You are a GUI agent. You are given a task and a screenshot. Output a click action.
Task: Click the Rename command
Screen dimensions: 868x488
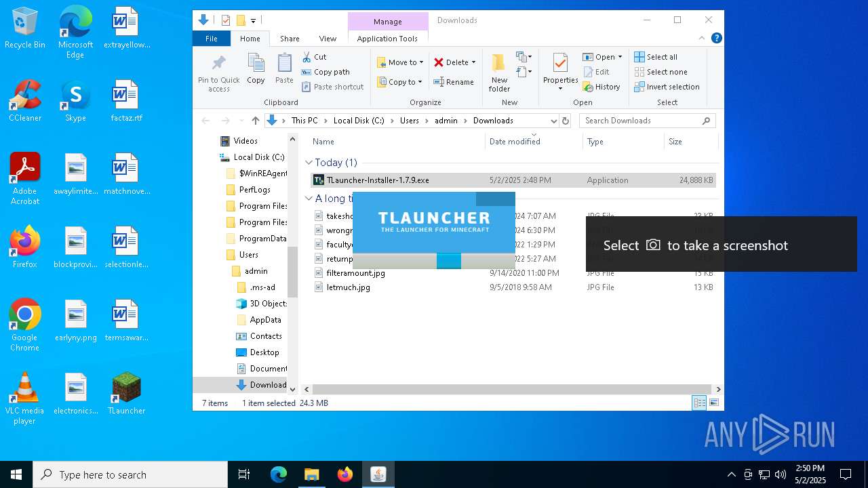click(454, 82)
